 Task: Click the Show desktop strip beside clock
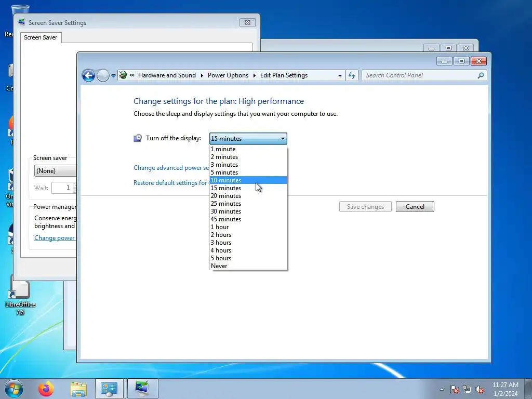[x=528, y=389]
